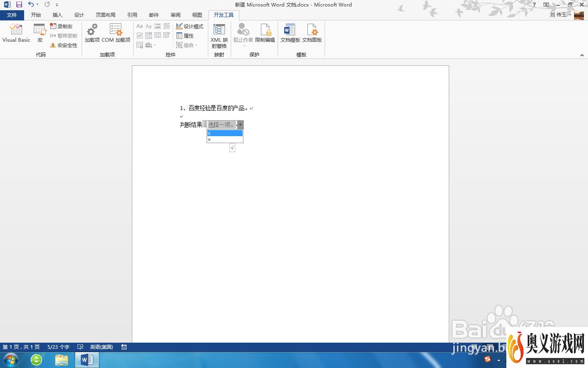This screenshot has width=588, height=368.
Task: Click the page count 第1页,共1页
Action: [21, 347]
